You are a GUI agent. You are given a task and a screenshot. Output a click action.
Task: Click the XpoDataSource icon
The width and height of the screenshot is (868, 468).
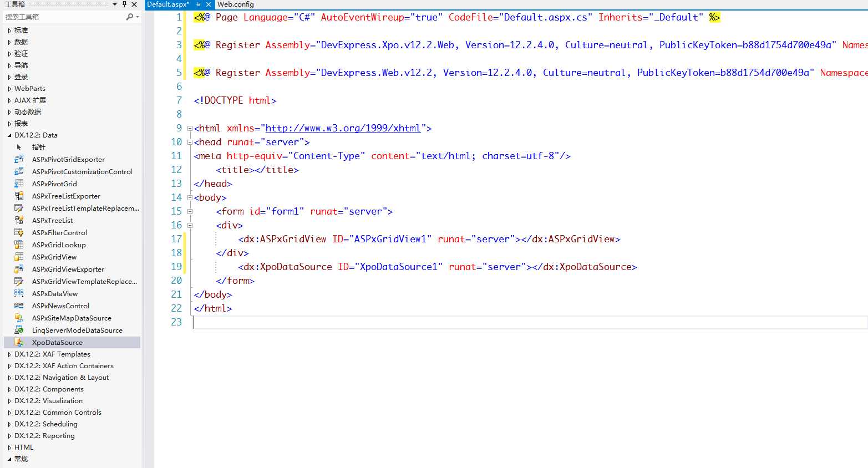(19, 342)
